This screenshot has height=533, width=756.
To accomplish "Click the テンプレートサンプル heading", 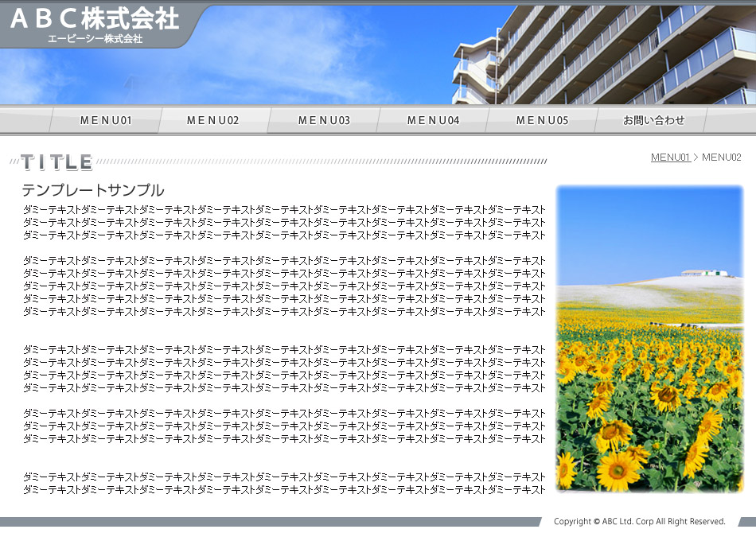I will [93, 190].
